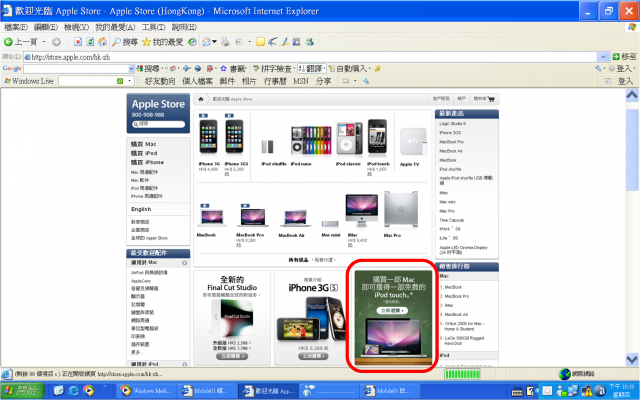
Task: Switch the store language to English
Action: click(141, 209)
